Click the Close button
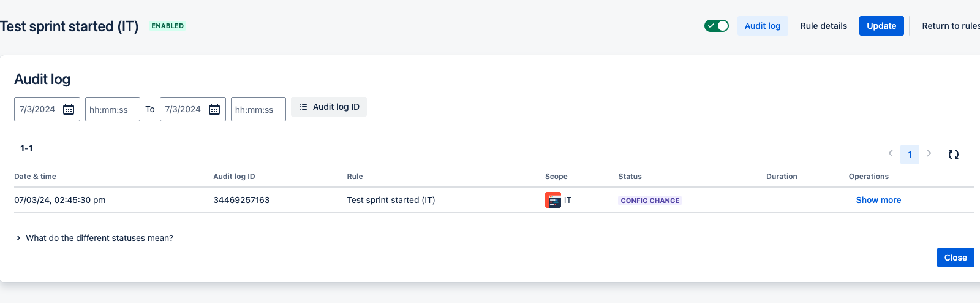980x303 pixels. (956, 258)
